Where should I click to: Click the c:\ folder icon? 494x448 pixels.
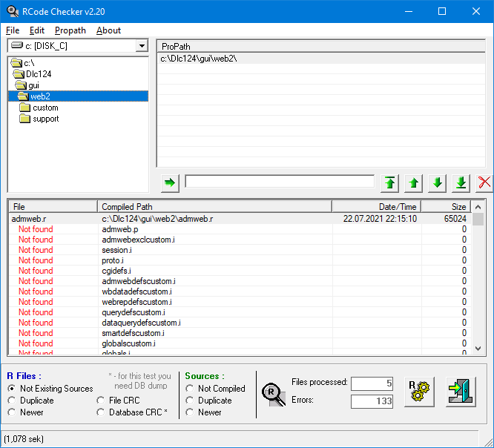tap(16, 63)
